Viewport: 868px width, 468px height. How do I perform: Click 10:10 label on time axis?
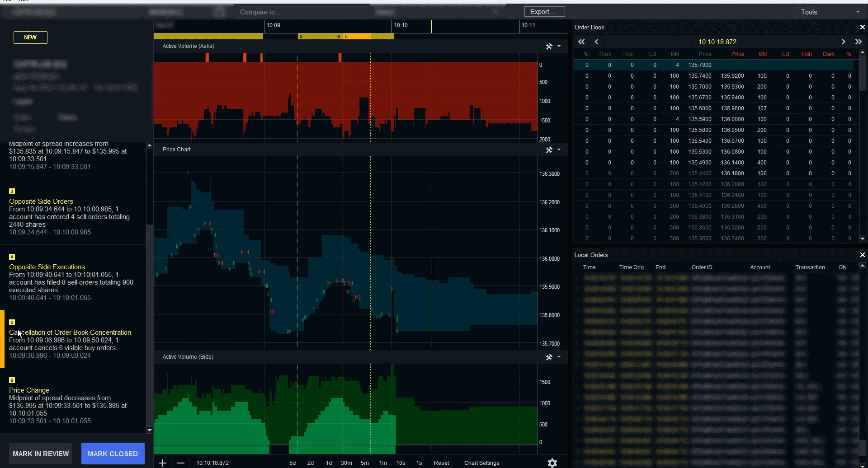click(401, 25)
